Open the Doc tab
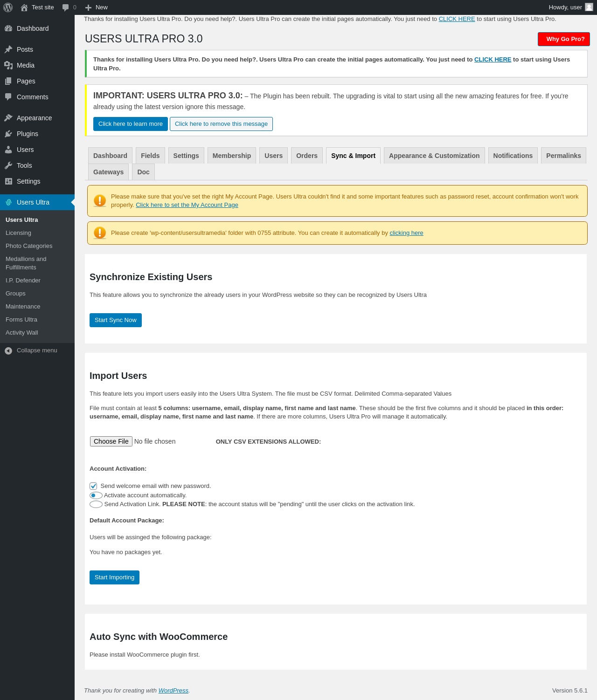 (x=144, y=172)
